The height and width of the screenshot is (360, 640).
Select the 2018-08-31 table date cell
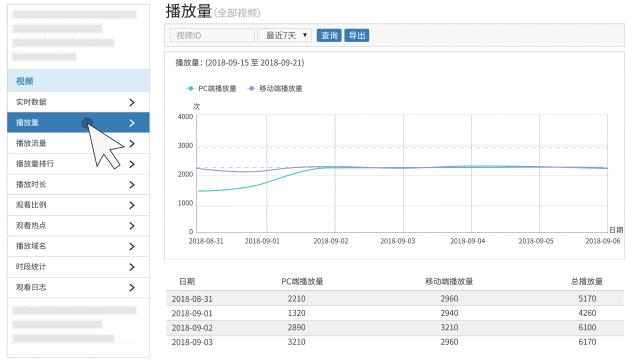pyautogui.click(x=192, y=299)
